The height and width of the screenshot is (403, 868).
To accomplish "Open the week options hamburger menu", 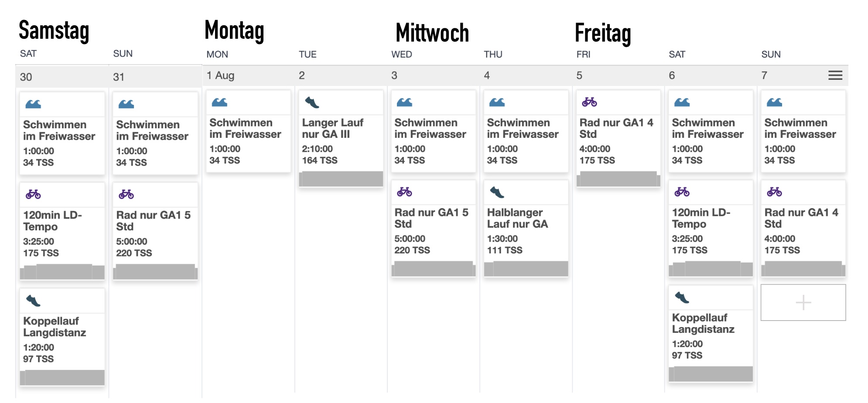I will (x=835, y=75).
